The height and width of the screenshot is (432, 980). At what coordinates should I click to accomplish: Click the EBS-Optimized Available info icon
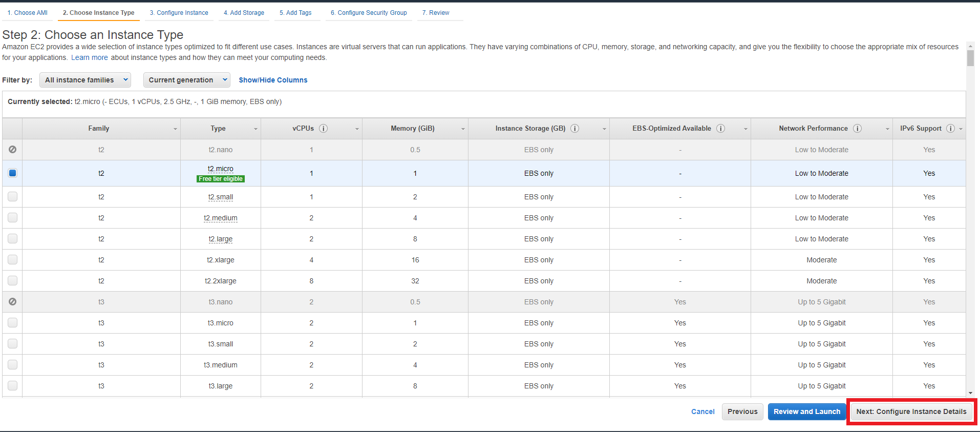pos(720,129)
